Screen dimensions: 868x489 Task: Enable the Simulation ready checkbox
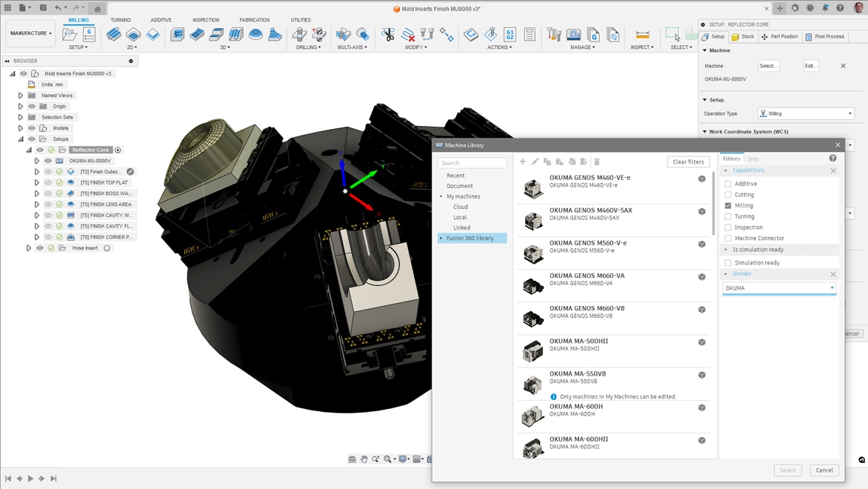(728, 263)
